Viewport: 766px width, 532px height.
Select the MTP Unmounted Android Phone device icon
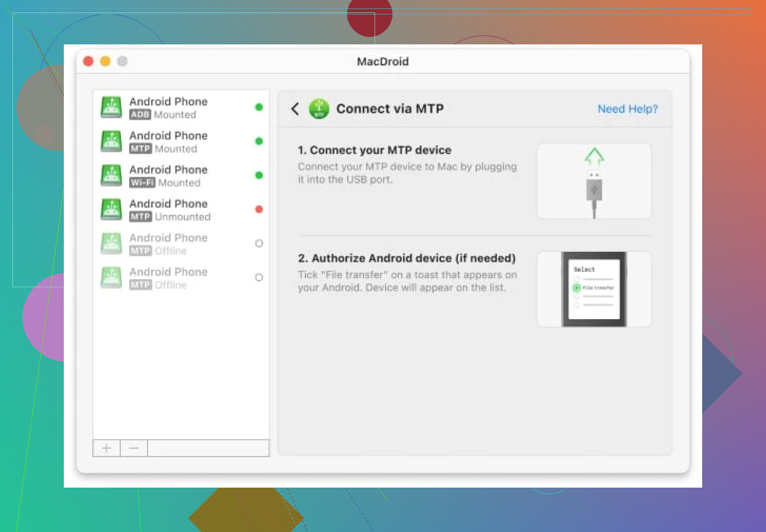(x=111, y=209)
